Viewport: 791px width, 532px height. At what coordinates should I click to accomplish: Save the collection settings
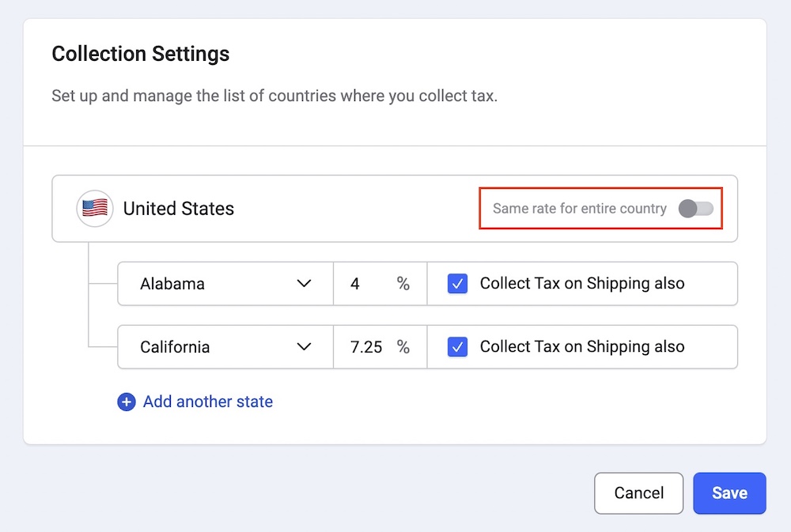729,492
